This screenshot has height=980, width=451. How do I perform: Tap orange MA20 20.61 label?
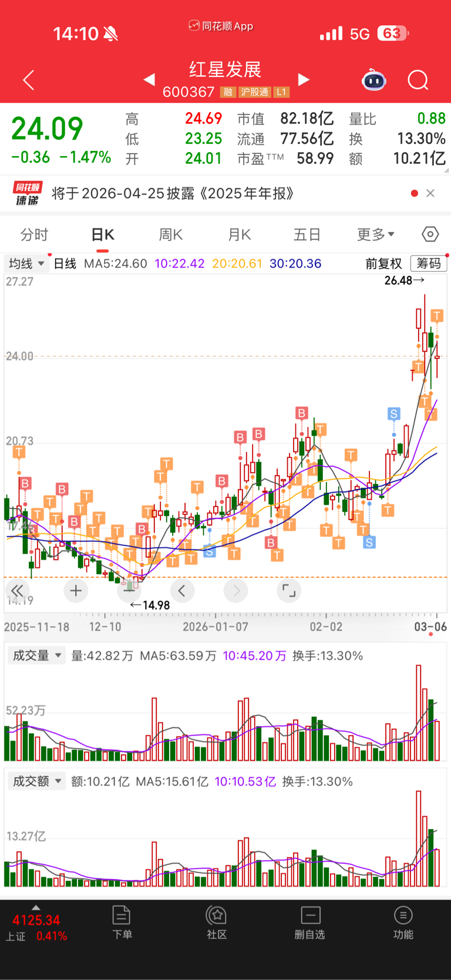click(x=237, y=264)
